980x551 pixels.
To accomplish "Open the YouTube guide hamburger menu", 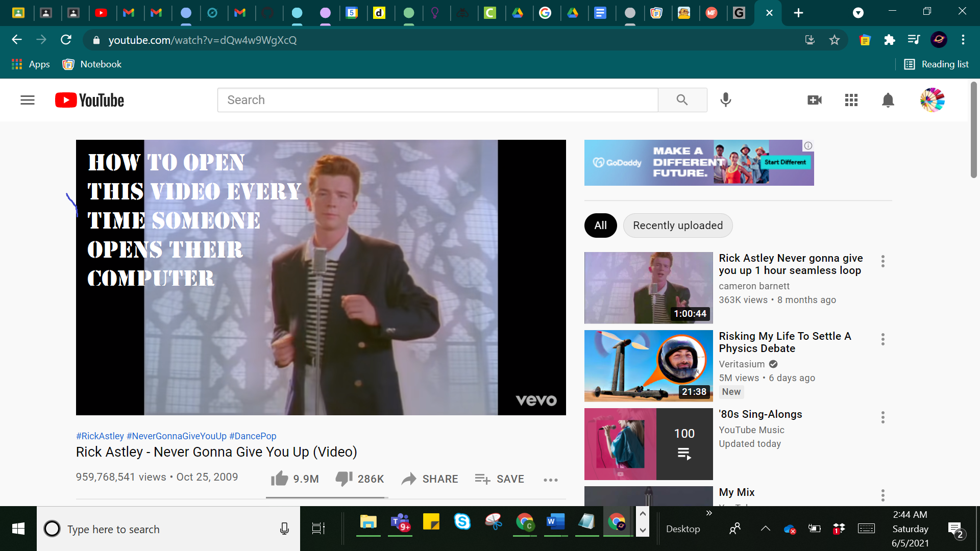I will (27, 100).
